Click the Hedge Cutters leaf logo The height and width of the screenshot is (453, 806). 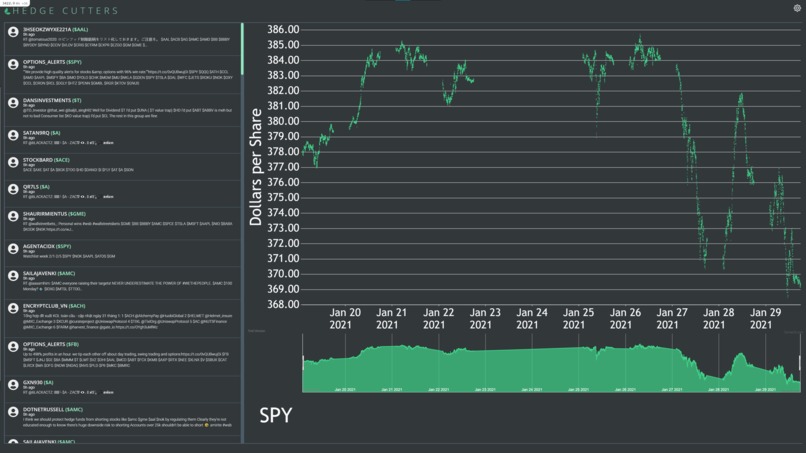[x=7, y=11]
